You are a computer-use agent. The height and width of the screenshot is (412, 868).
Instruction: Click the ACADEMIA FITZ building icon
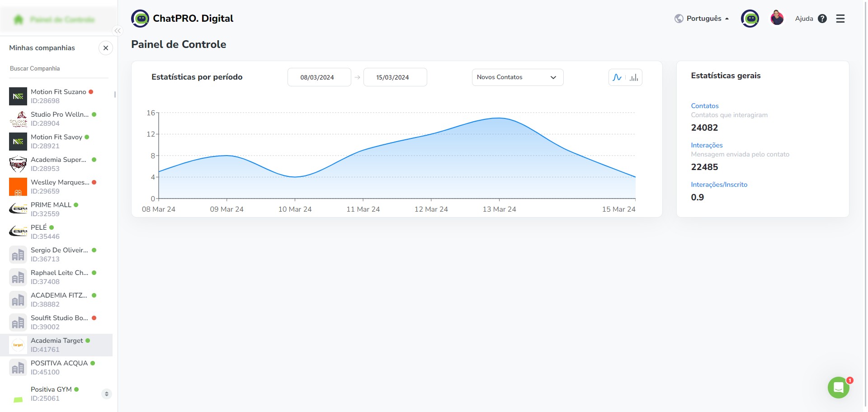click(x=18, y=300)
